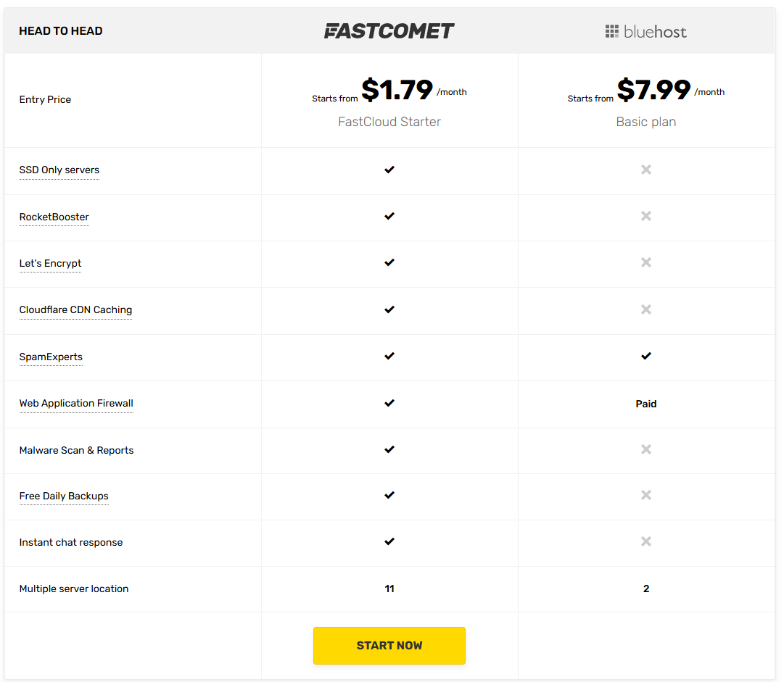This screenshot has width=784, height=682.
Task: Click the HEAD TO HEAD header label
Action: [61, 30]
